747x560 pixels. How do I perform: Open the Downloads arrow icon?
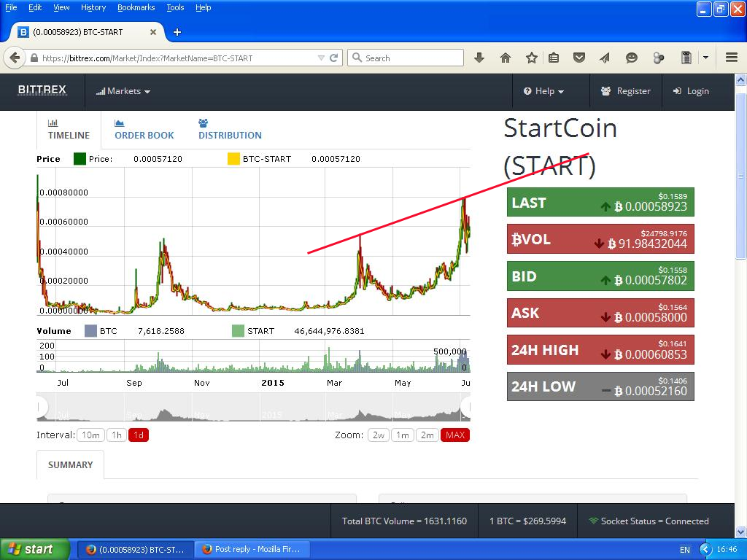[479, 58]
